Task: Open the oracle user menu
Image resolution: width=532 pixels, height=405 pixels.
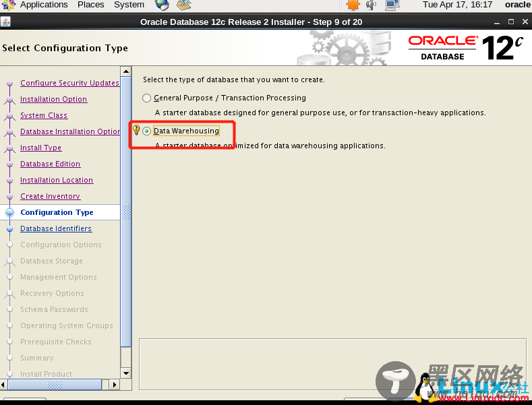Action: click(x=517, y=5)
